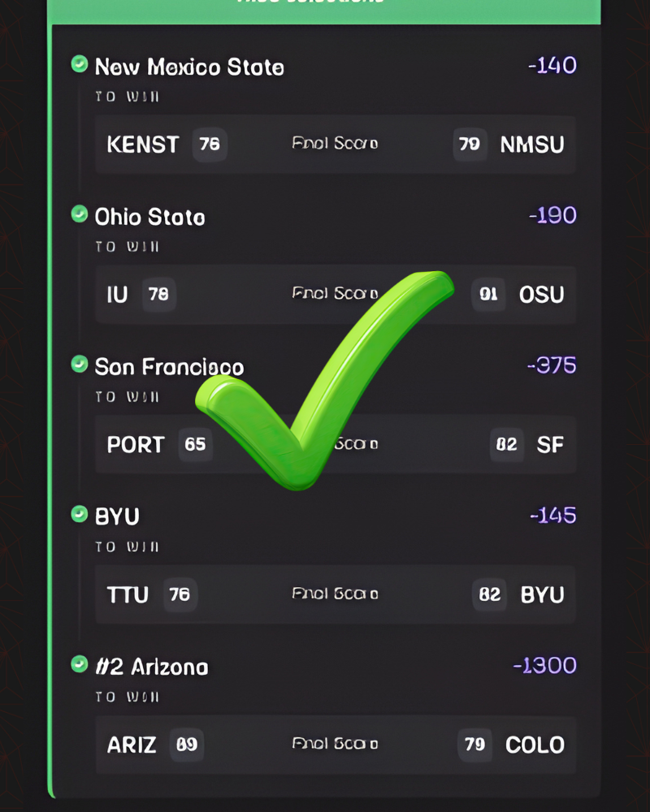Select the -190 odds for Ohio State

[x=552, y=215]
